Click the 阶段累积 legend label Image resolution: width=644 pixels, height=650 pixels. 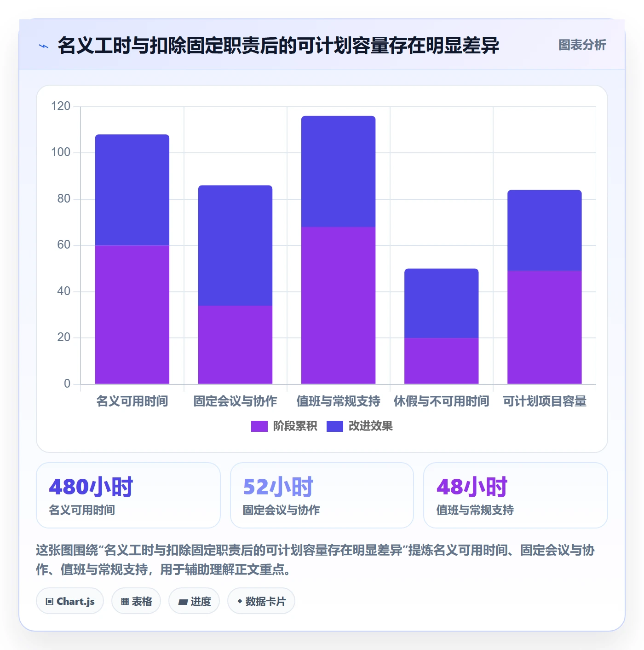pyautogui.click(x=295, y=426)
